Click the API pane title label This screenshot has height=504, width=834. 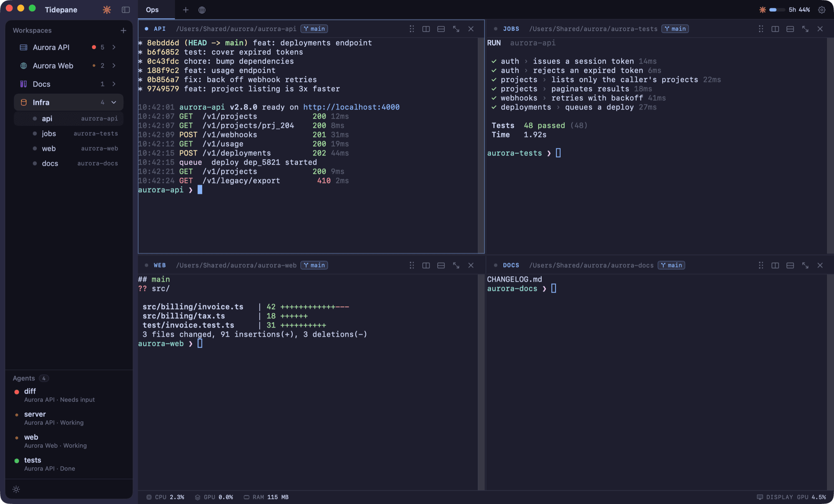pos(160,29)
